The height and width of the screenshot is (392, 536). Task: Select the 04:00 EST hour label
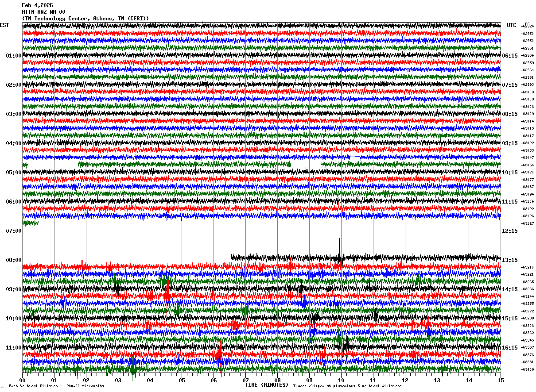[x=14, y=143]
